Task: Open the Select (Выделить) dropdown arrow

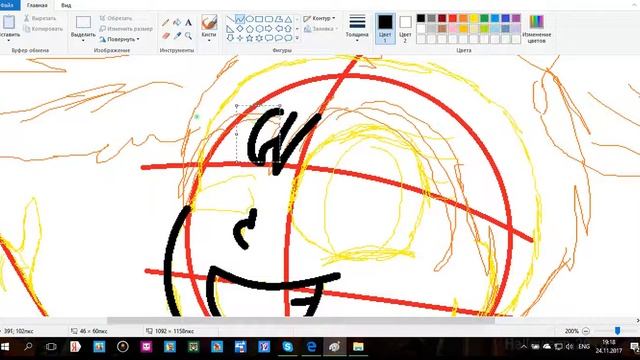Action: (x=83, y=41)
